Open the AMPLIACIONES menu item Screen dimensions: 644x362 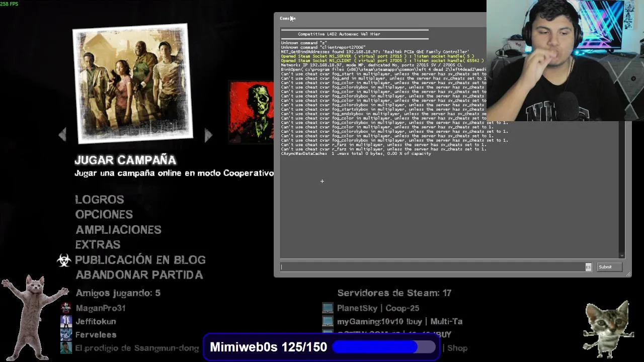(x=118, y=230)
